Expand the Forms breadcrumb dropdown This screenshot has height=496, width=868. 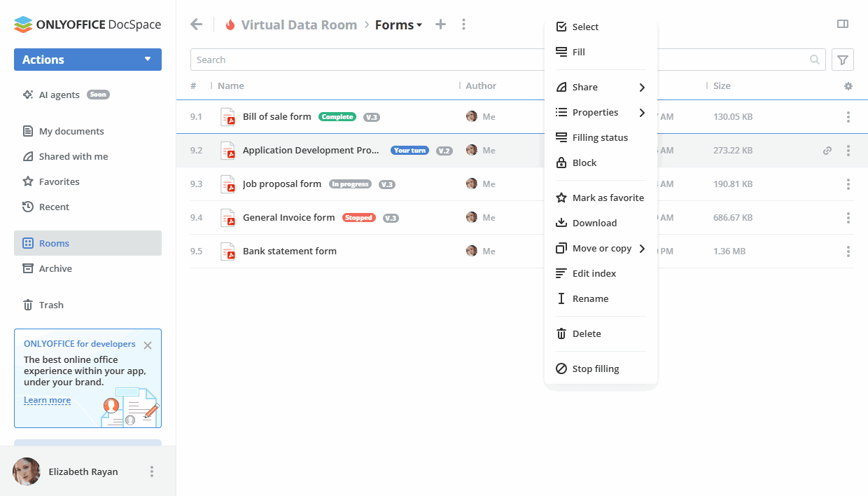[398, 24]
